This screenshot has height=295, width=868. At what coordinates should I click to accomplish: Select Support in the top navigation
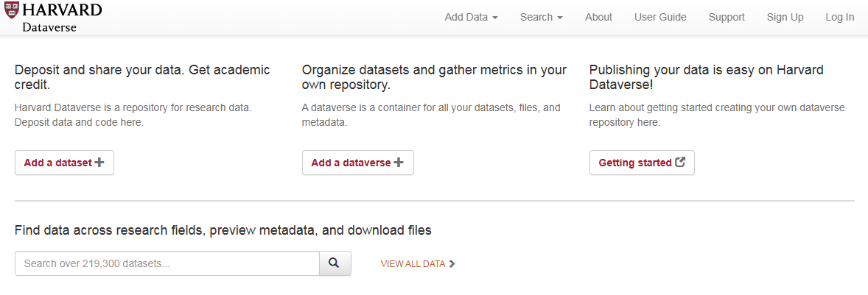pyautogui.click(x=727, y=17)
